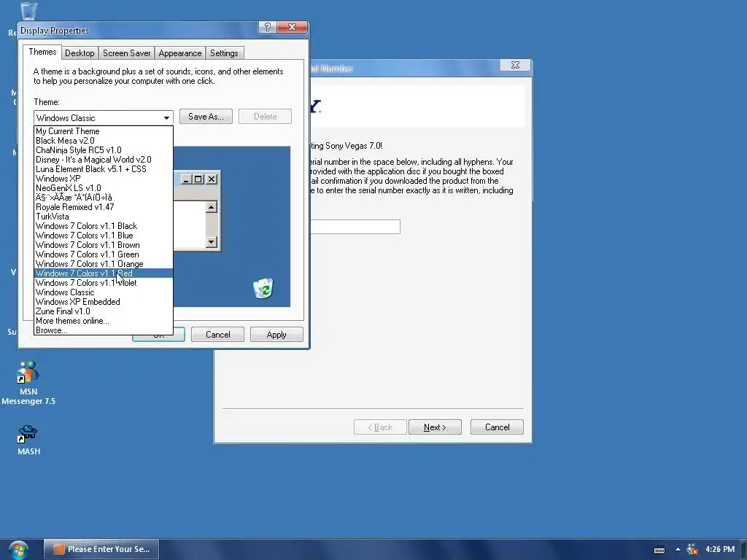Collapse the Theme dropdown arrow
Screen dimensions: 747x560
coord(166,117)
